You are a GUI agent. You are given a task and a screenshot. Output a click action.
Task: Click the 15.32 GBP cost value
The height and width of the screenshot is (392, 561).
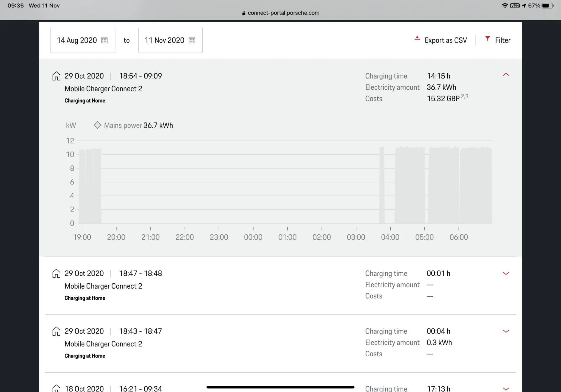443,99
